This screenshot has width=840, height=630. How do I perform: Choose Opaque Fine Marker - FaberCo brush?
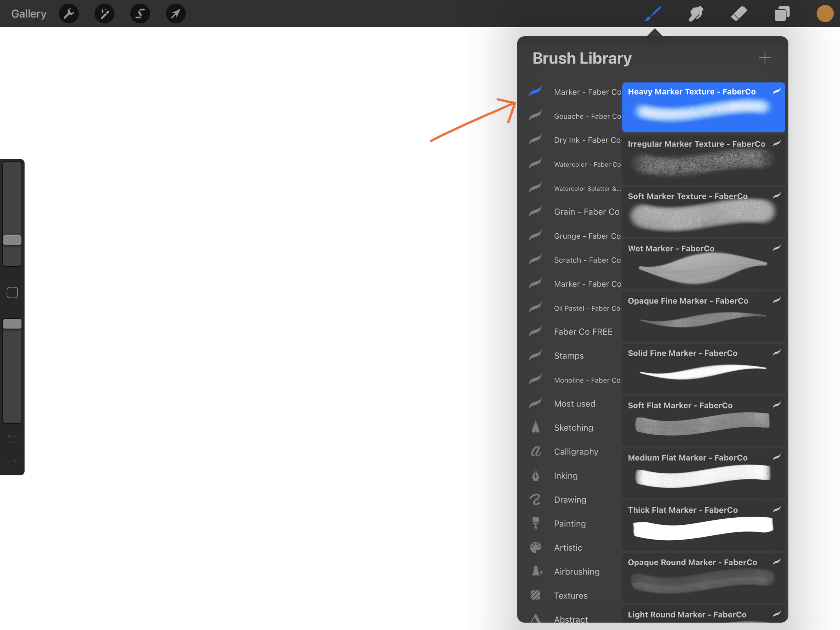coord(703,317)
